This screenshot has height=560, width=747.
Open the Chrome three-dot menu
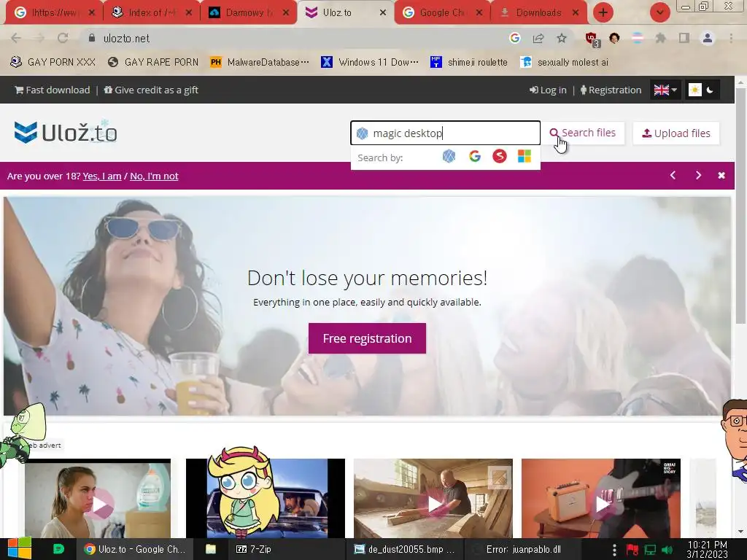pos(731,38)
